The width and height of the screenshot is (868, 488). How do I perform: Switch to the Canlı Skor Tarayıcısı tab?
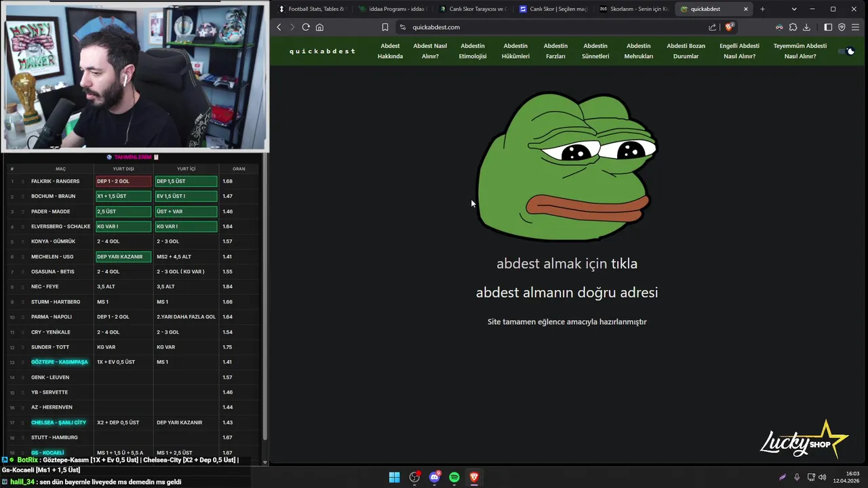click(472, 9)
